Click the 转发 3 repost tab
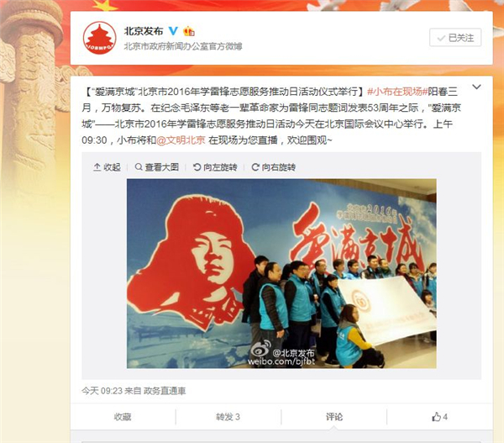The width and height of the screenshot is (504, 443). coord(228,417)
